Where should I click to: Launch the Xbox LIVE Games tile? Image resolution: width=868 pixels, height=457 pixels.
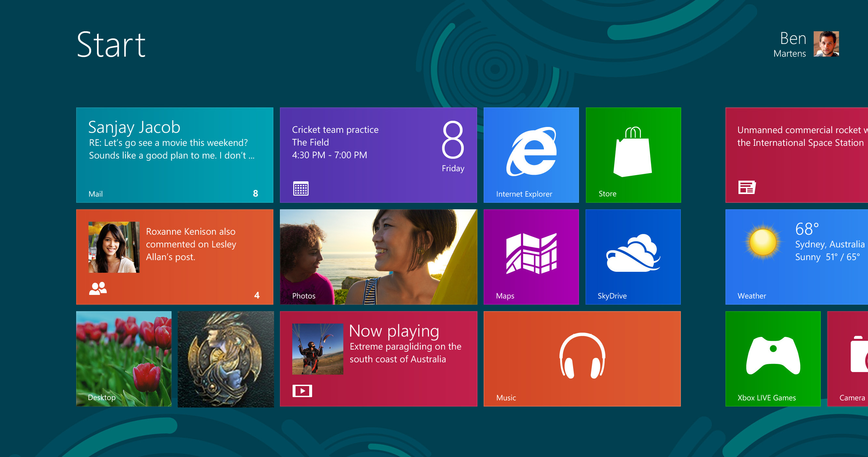coord(773,359)
